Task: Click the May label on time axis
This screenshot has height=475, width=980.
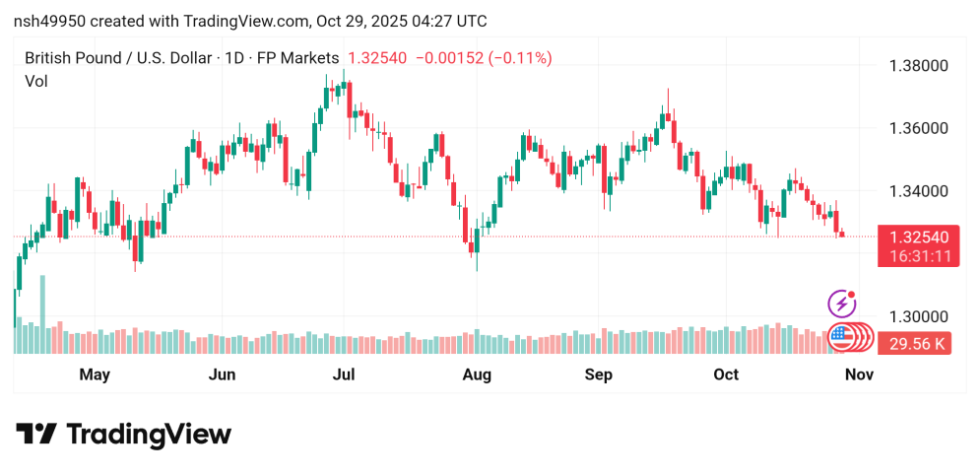Action: 95,374
